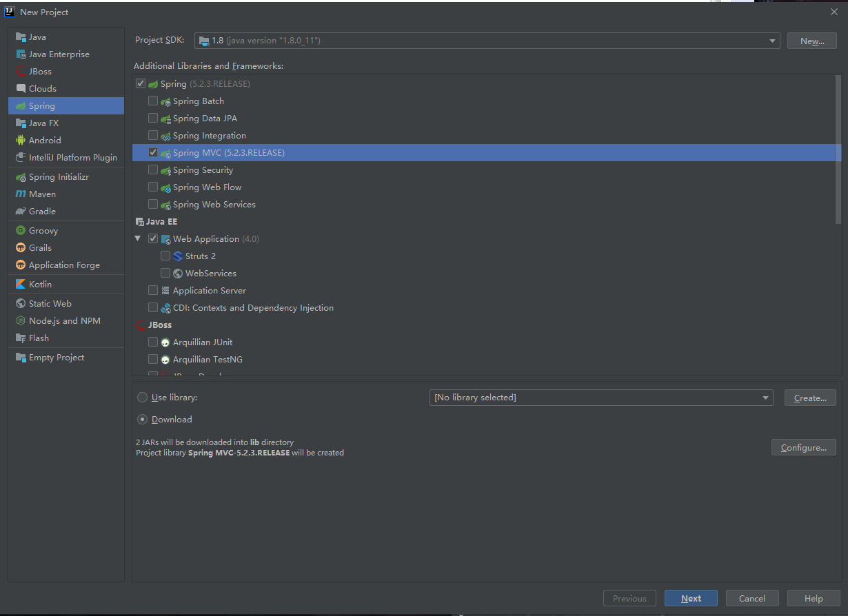Enable the Spring Web Services checkbox
Image resolution: width=848 pixels, height=616 pixels.
click(x=153, y=204)
